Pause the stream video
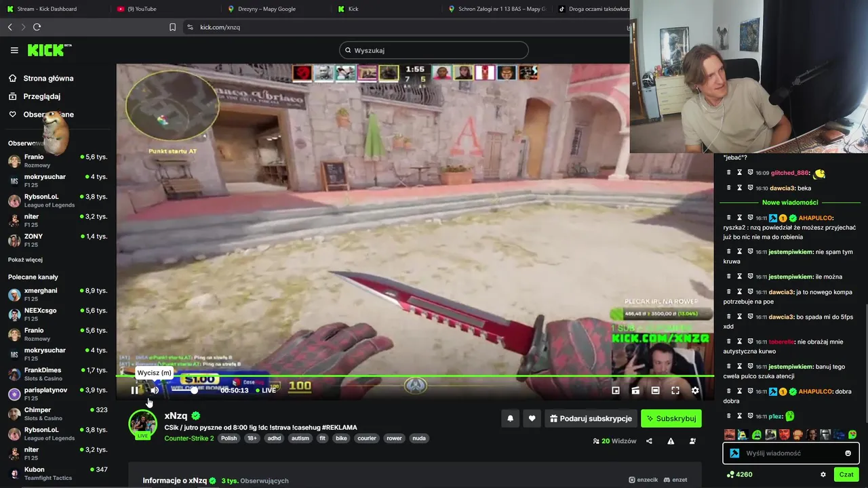868x488 pixels. (134, 390)
